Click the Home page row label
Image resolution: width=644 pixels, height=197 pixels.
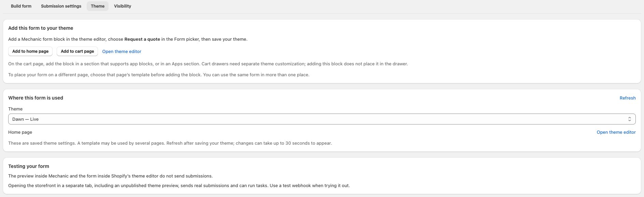click(20, 132)
